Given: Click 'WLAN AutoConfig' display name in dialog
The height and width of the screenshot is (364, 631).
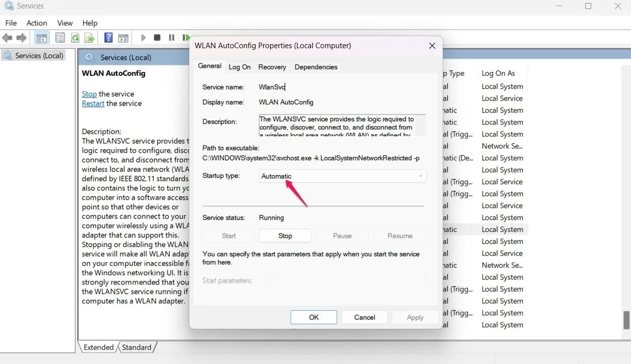Looking at the screenshot, I should pos(286,102).
